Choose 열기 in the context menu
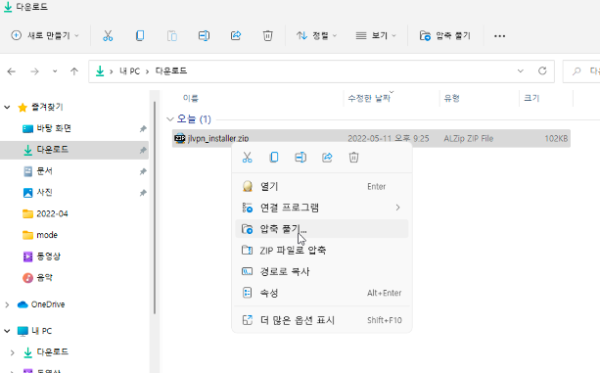600x373 pixels. pyautogui.click(x=321, y=186)
